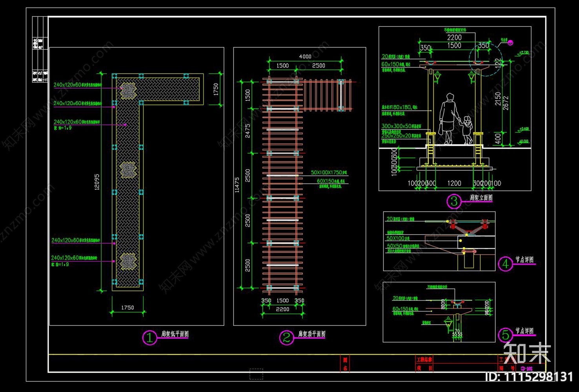This screenshot has height=392, width=579.
Task: Click the 2200 dimension below the top plan
Action: pyautogui.click(x=282, y=309)
